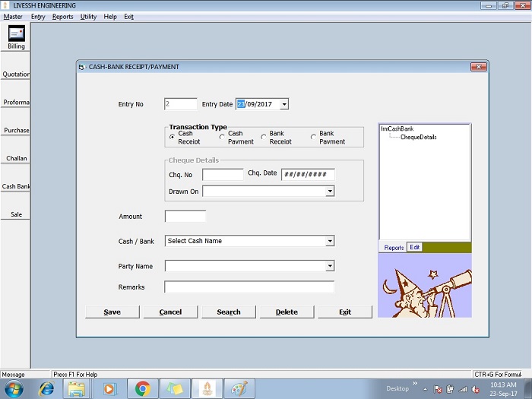Click the wizard with telescope image
This screenshot has height=399, width=532.
(x=425, y=286)
